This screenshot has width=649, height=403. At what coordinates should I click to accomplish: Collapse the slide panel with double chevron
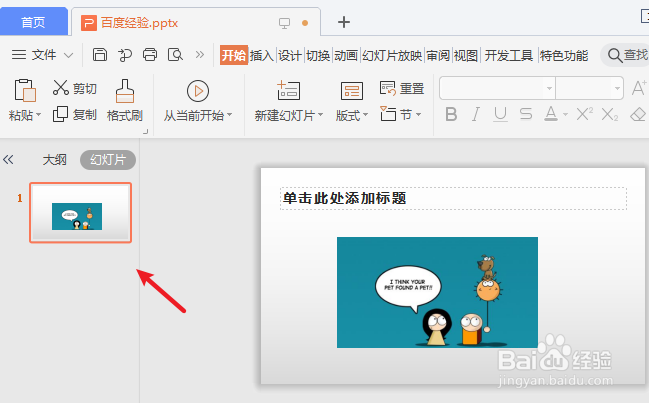(x=8, y=159)
